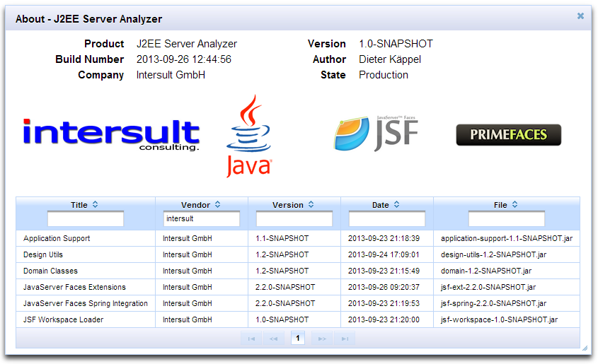Click the Title filter input field
The height and width of the screenshot is (364, 598).
[86, 219]
